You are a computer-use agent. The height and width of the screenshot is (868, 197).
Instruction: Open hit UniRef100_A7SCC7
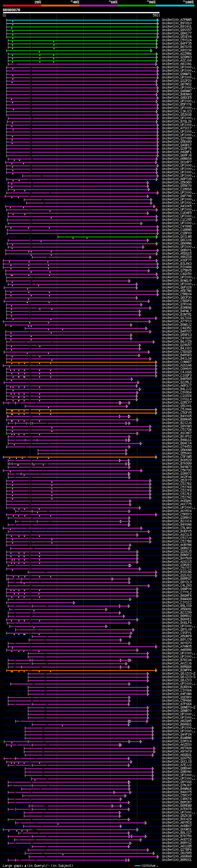click(177, 128)
